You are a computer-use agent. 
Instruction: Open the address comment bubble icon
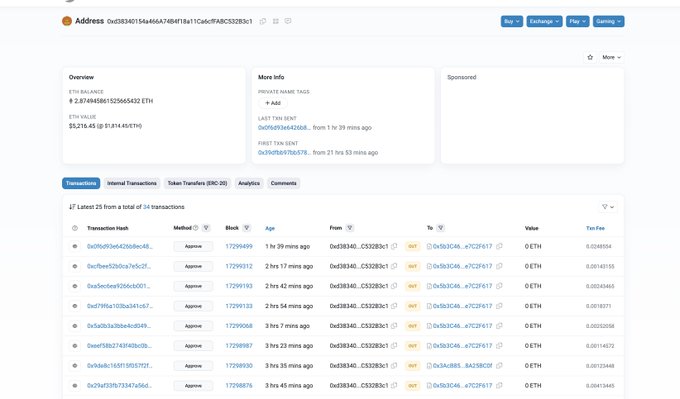[288, 21]
